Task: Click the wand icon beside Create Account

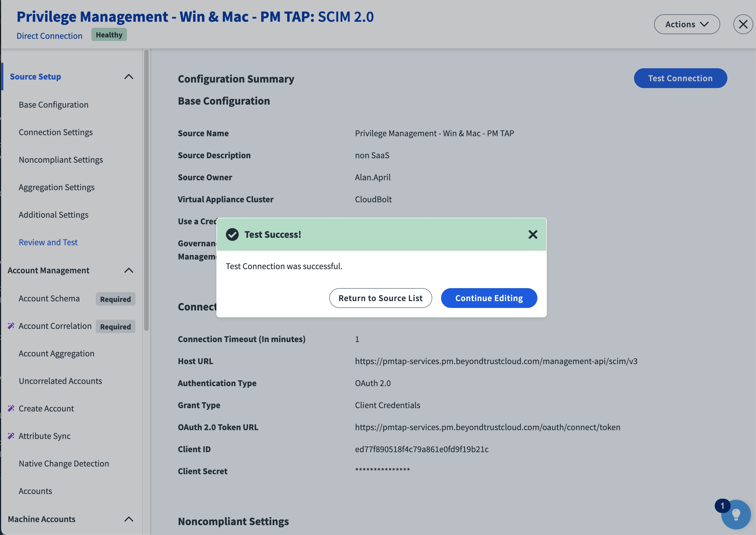Action: (x=11, y=408)
